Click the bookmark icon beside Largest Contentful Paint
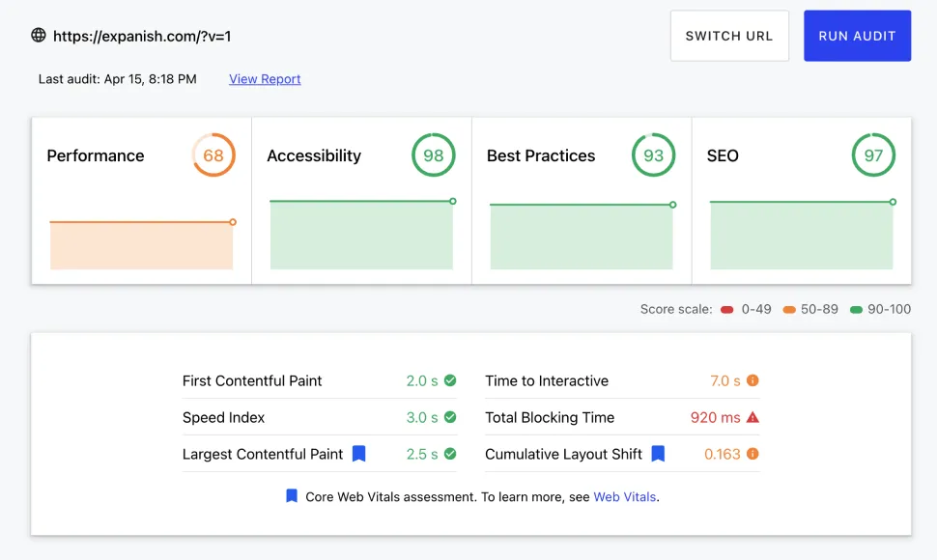 tap(358, 454)
